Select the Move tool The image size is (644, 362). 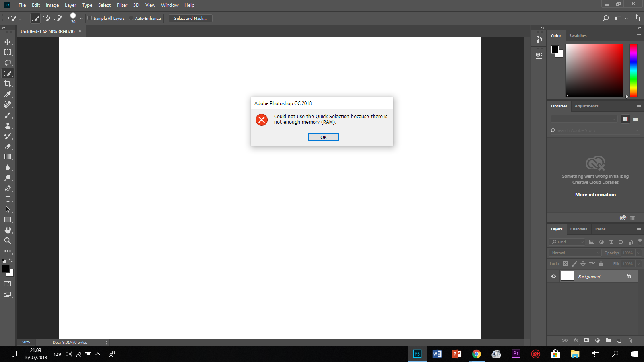click(8, 42)
